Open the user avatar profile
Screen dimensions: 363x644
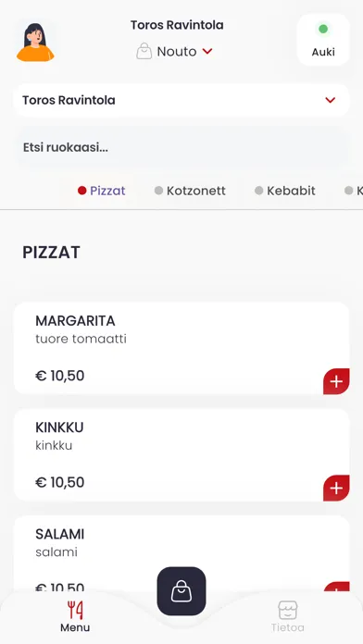(x=35, y=42)
